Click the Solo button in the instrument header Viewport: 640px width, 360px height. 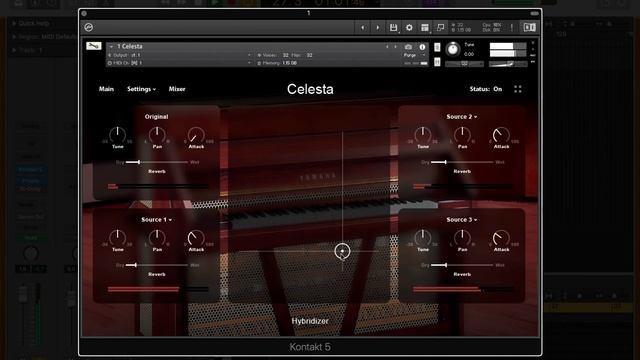point(437,47)
